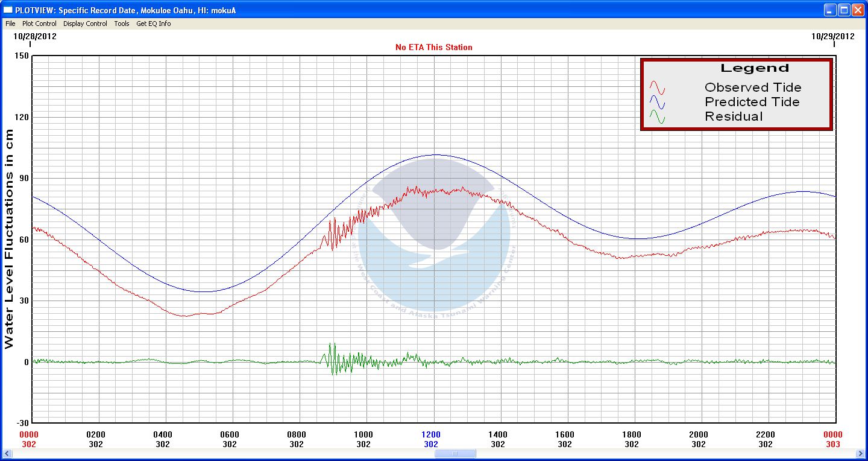This screenshot has height=461, width=868.
Task: Open the Display Control menu
Action: 85,24
